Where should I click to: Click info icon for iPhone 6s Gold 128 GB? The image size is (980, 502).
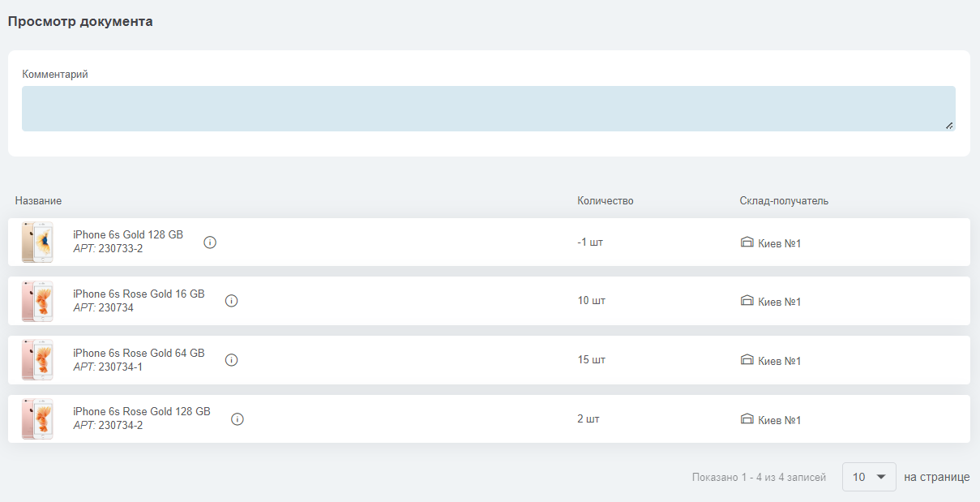pos(210,242)
